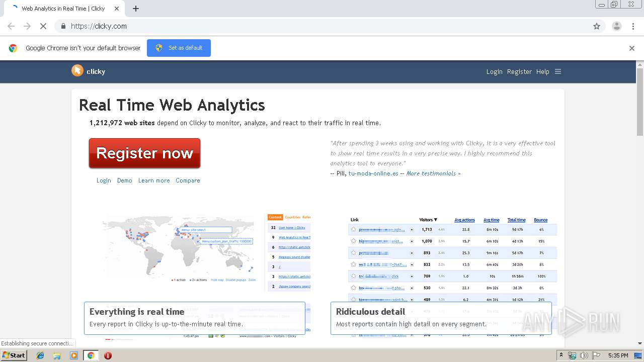Viewport: 644px width, 362px height.
Task: Open the Learn more link
Action: pos(154,180)
